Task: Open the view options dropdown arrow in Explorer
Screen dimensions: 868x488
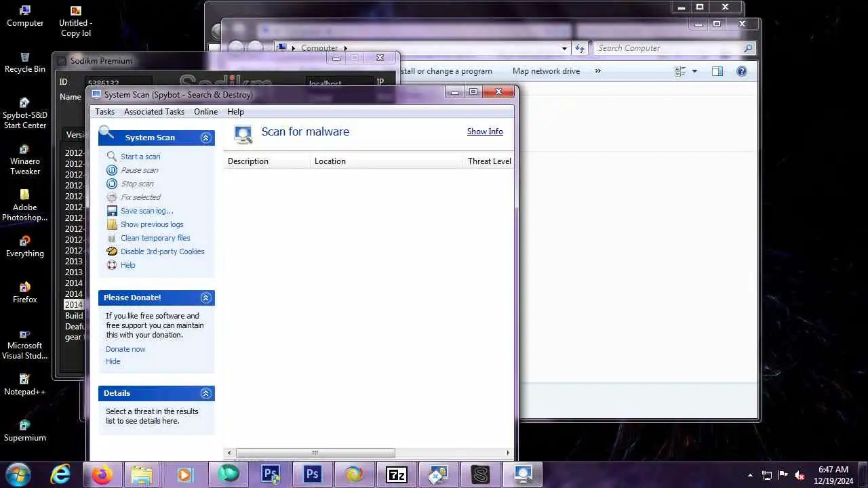Action: tap(694, 71)
